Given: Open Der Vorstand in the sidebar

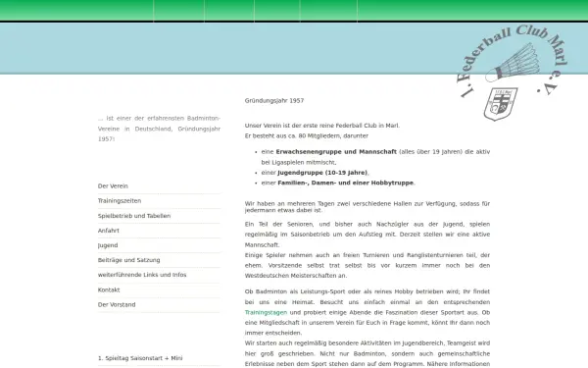Looking at the screenshot, I should (x=117, y=304).
